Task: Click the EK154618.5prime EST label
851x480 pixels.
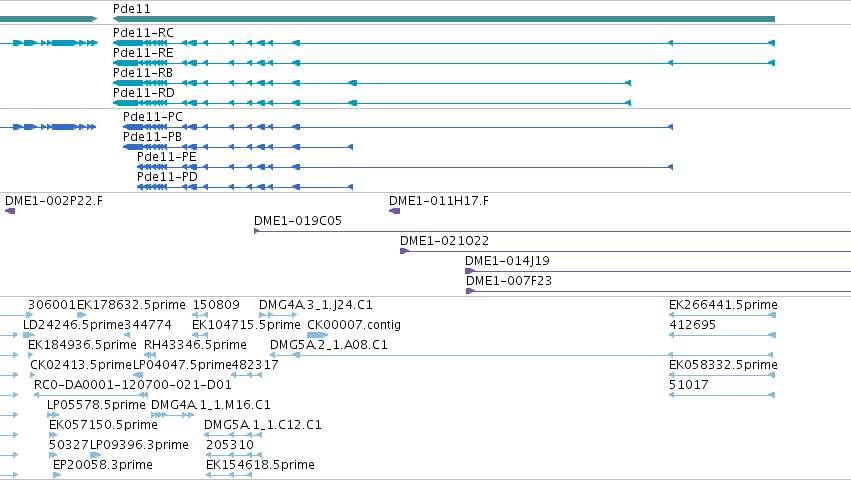Action: (x=261, y=466)
